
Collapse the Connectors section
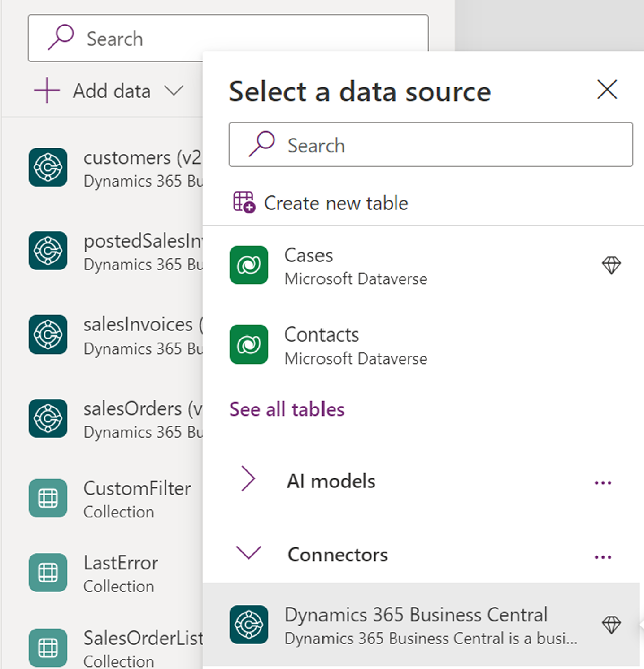tap(248, 553)
